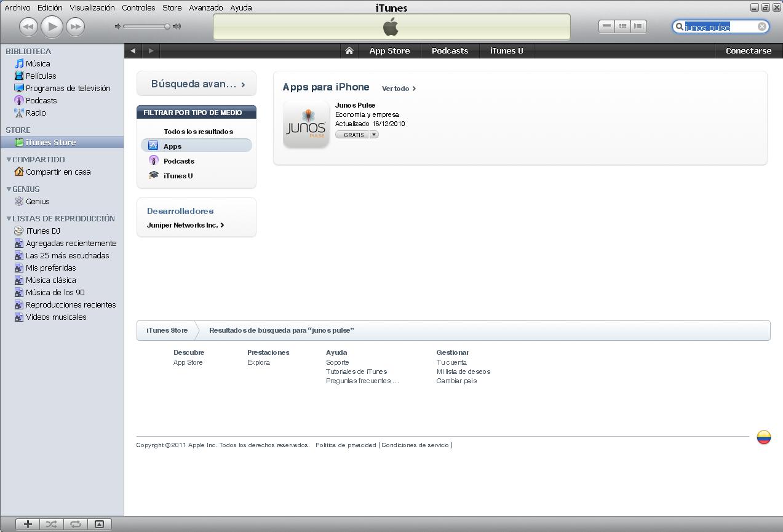The width and height of the screenshot is (783, 532).
Task: Open the App Store tab
Action: (x=389, y=51)
